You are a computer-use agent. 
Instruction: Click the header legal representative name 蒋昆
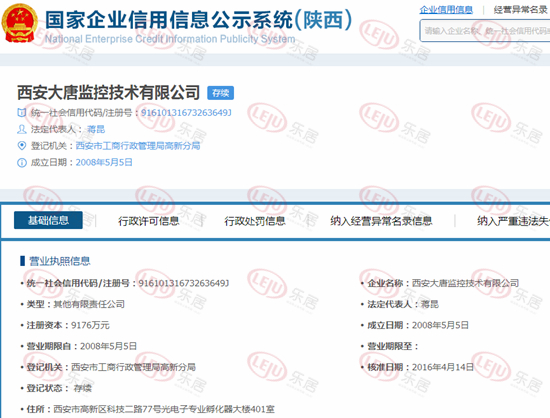coord(96,129)
